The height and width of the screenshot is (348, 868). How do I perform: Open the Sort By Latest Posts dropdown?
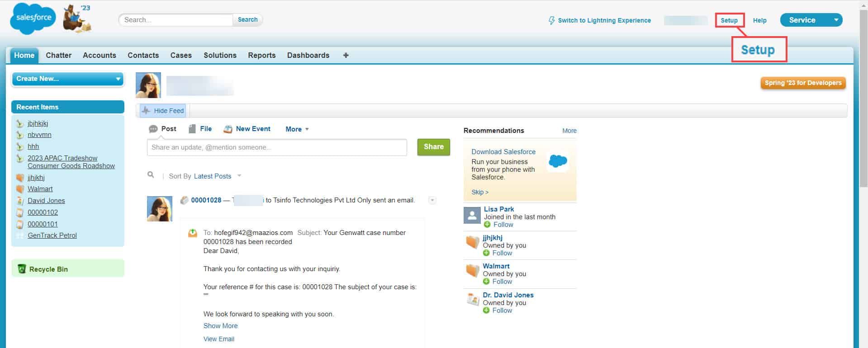point(213,176)
